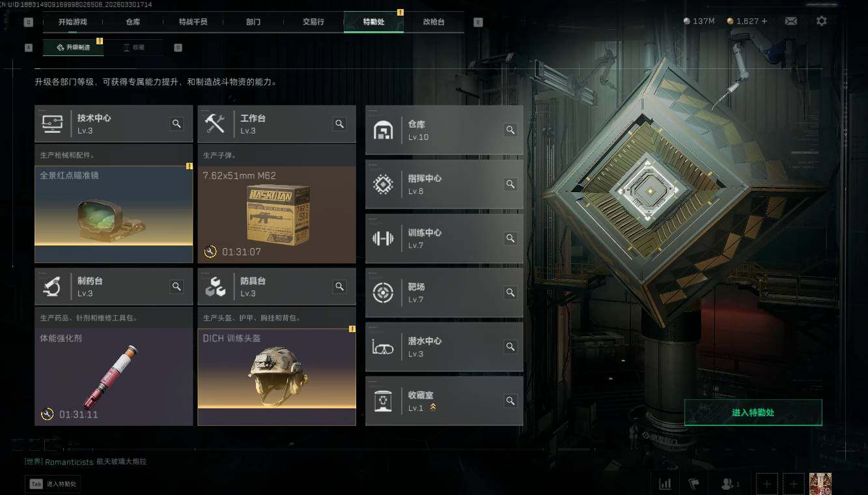Add currency with plus next to 1,827

764,21
